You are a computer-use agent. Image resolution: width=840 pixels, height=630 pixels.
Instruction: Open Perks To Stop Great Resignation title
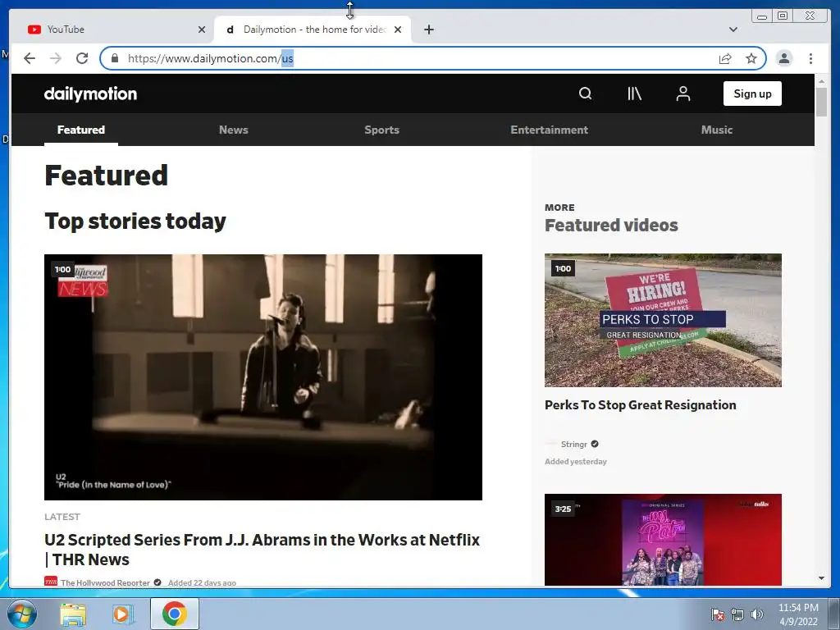(640, 405)
